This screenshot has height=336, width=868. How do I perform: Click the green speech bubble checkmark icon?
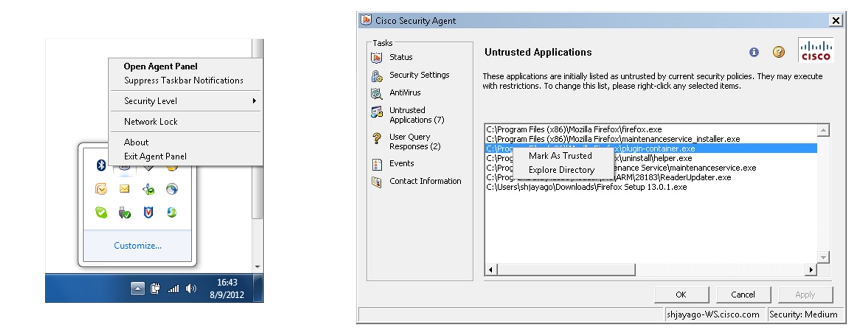[101, 212]
